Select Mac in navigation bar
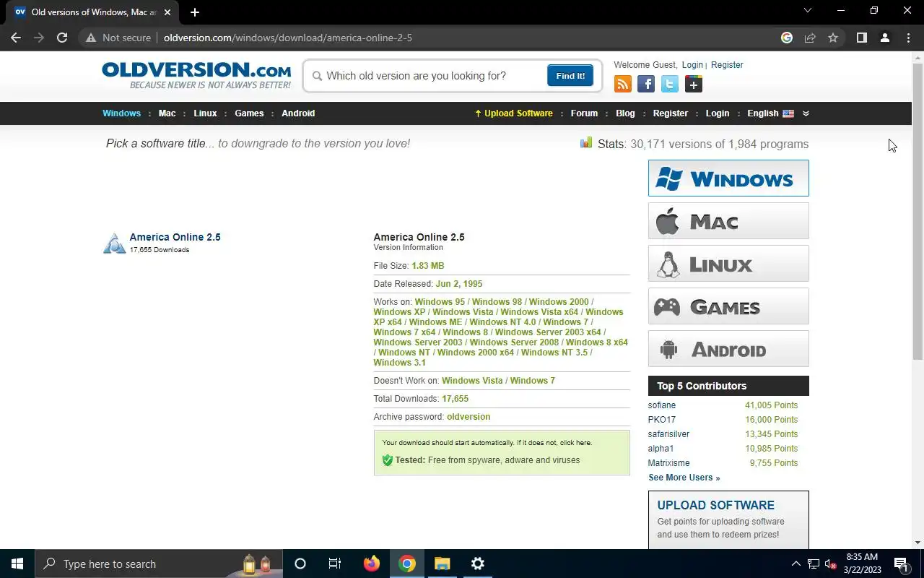Image resolution: width=924 pixels, height=578 pixels. (x=167, y=113)
